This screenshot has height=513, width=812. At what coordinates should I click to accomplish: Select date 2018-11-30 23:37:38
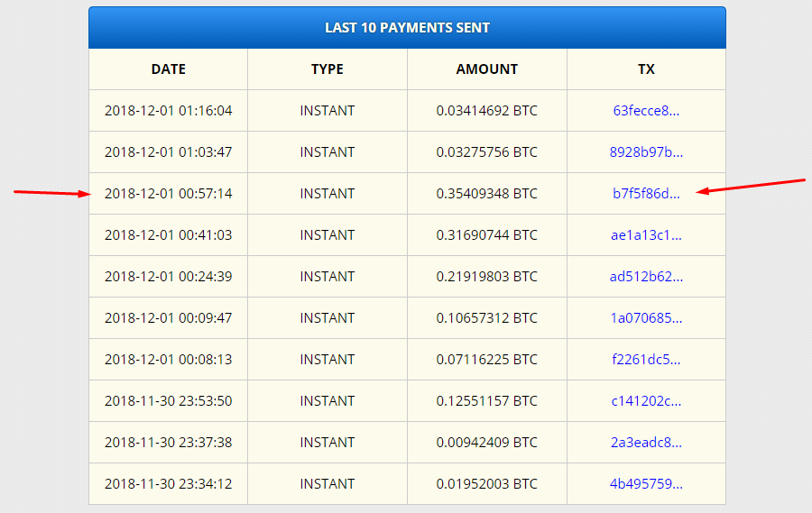(x=169, y=442)
